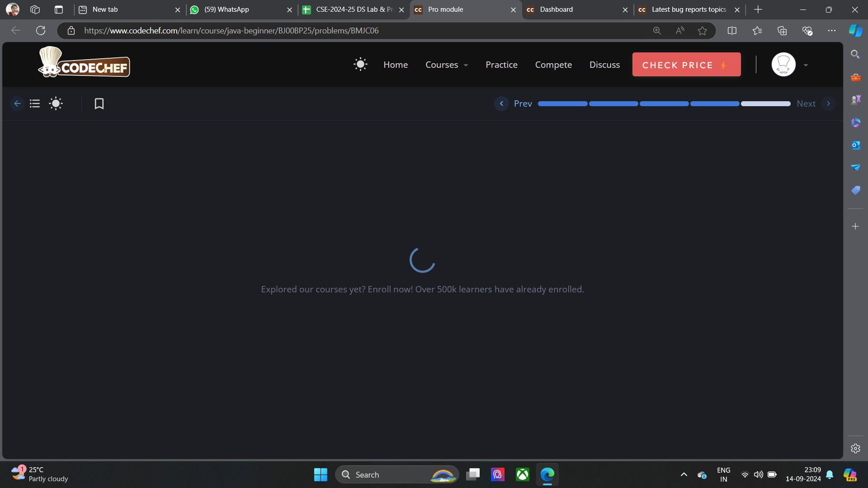Toggle the sub-toolbar sun theme icon
The image size is (868, 488).
click(x=56, y=103)
